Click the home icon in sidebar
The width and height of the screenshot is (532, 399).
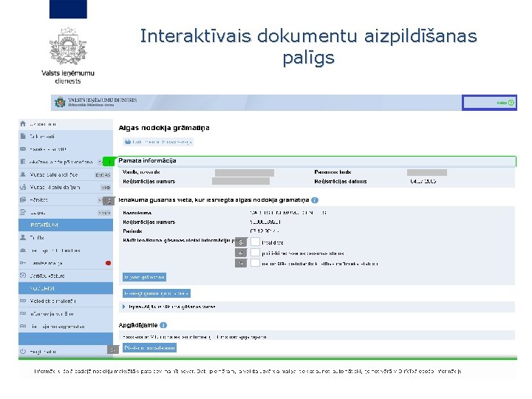23,123
